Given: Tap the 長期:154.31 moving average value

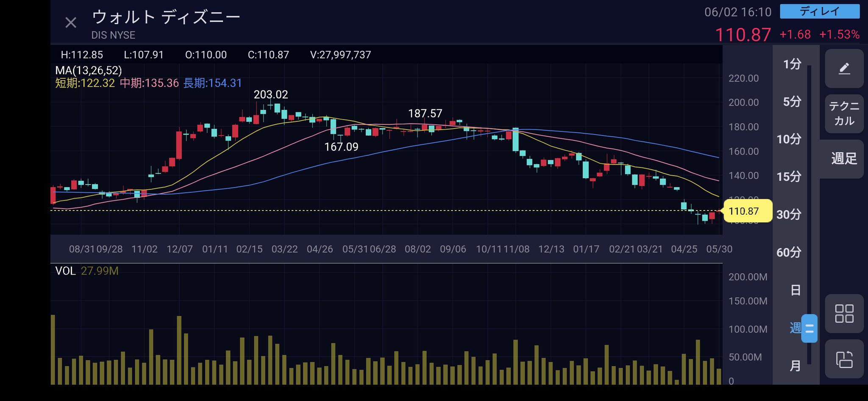Looking at the screenshot, I should point(212,83).
